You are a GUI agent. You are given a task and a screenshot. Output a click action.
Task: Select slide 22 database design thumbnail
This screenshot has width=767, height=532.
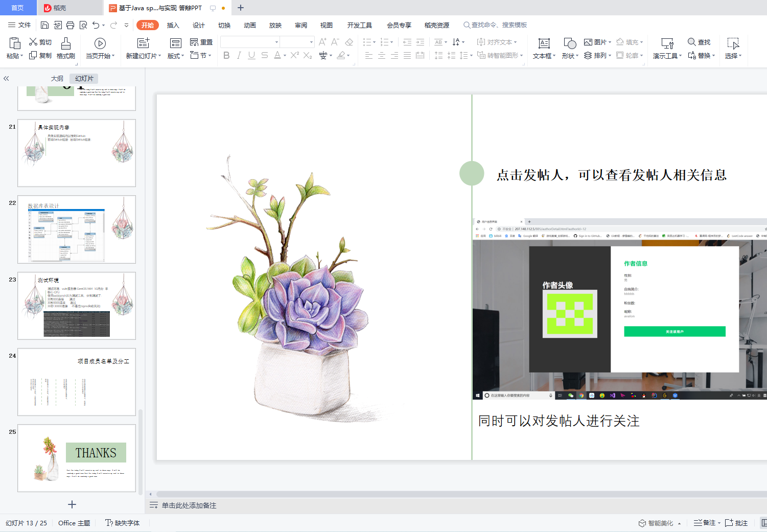pyautogui.click(x=77, y=229)
